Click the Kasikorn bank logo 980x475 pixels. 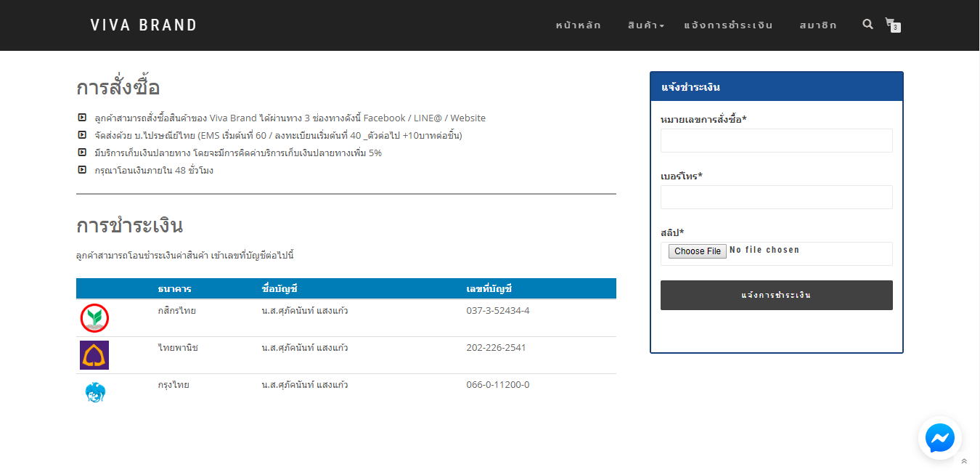94,318
